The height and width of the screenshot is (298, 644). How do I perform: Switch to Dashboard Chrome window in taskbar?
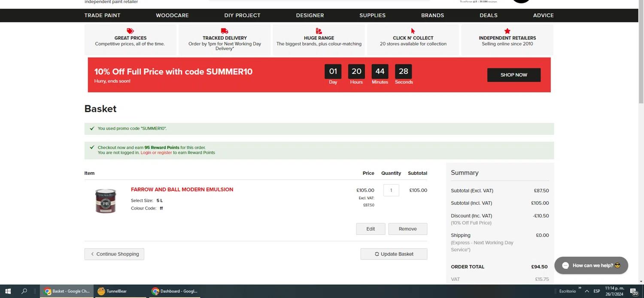click(175, 291)
